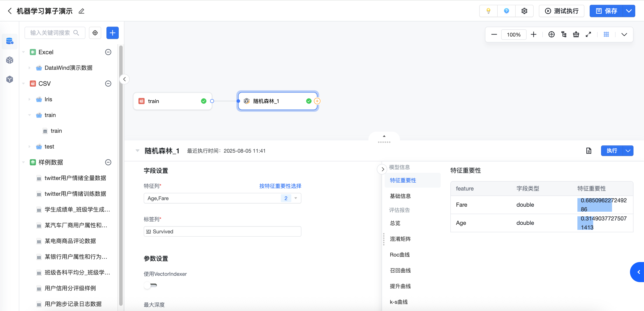
Task: Edit the project title with pencil icon
Action: click(x=81, y=11)
